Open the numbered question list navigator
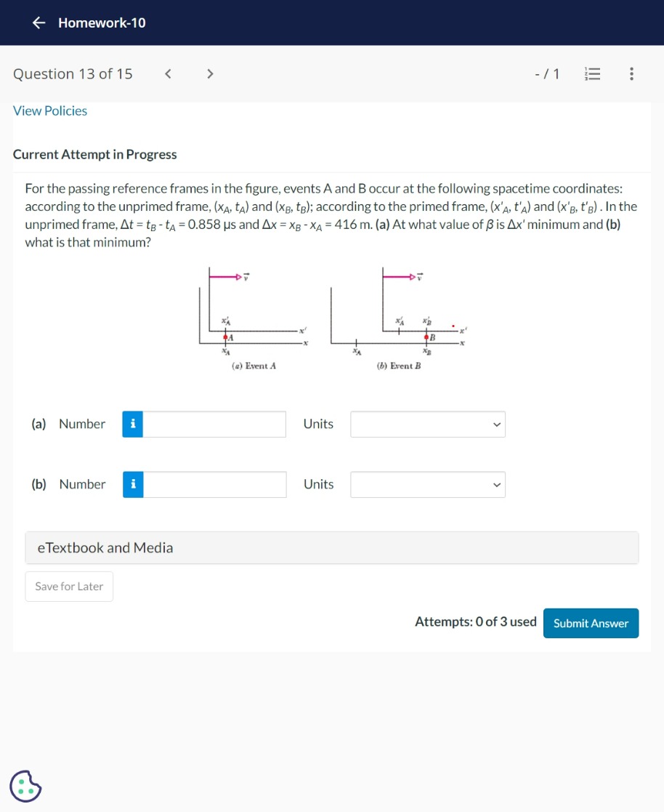This screenshot has width=664, height=812. (x=593, y=73)
